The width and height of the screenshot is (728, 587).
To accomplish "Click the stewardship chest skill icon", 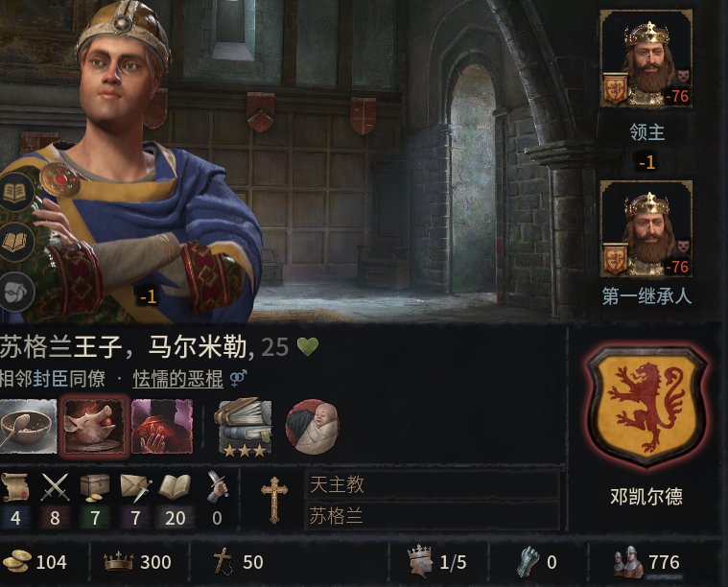I will coord(95,487).
